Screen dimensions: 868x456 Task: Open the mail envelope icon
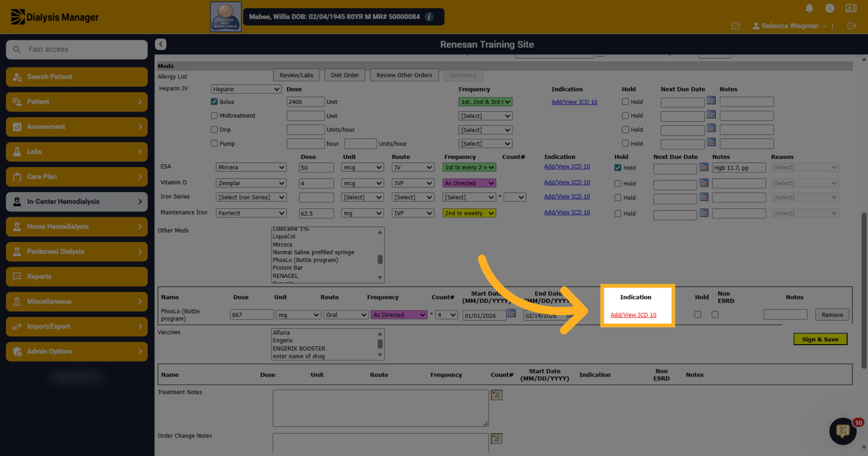coord(736,26)
